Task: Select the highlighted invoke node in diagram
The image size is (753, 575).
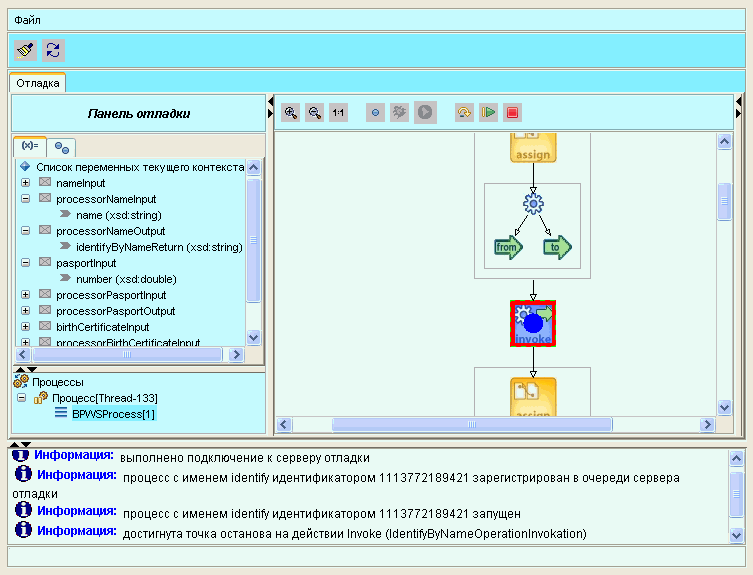Action: point(533,323)
